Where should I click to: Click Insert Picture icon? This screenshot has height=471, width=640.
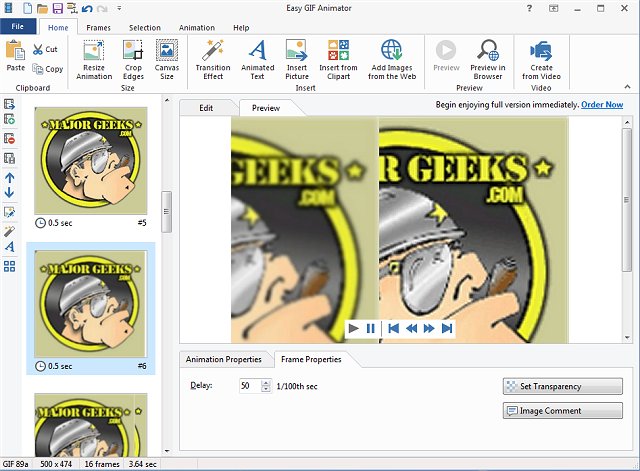(x=297, y=51)
